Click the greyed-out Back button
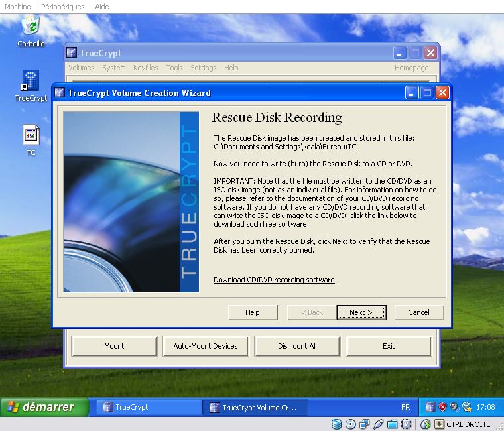The width and height of the screenshot is (504, 431). click(312, 312)
